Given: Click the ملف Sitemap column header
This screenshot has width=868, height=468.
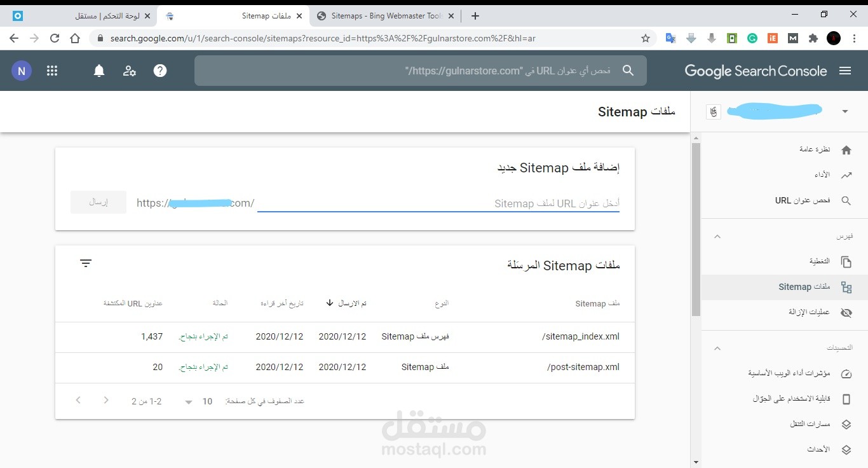Looking at the screenshot, I should tap(597, 304).
